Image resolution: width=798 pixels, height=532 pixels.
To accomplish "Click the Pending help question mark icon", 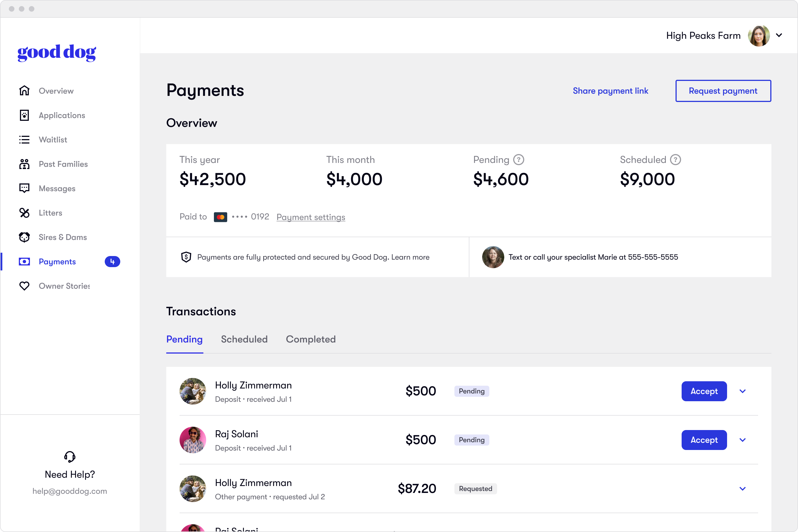I will click(518, 160).
